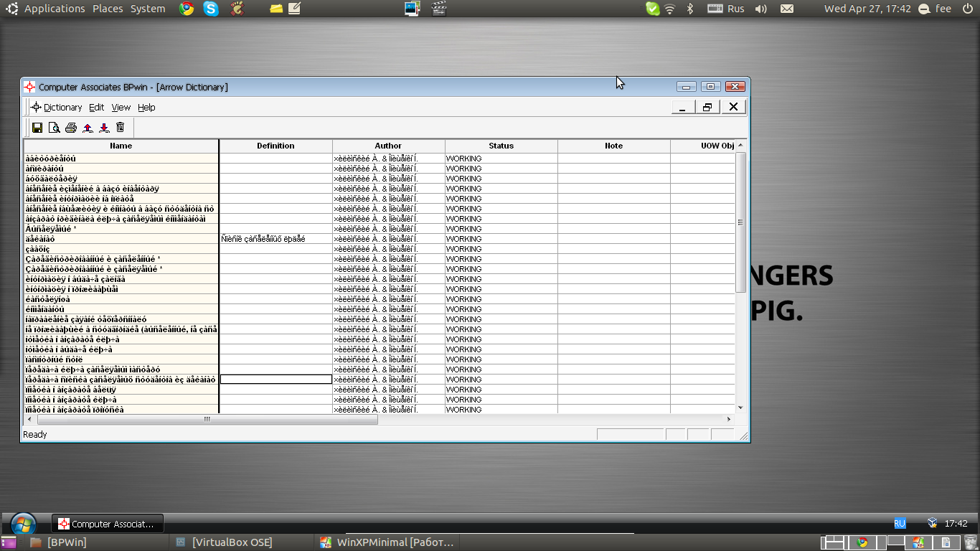Open Skype from the top panel
This screenshot has height=551, width=980.
[x=211, y=9]
